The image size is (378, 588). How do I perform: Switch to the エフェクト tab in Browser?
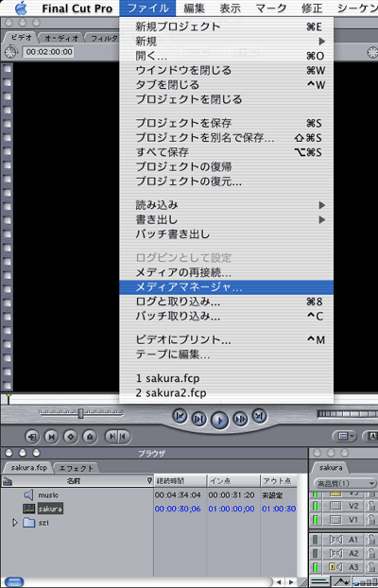pyautogui.click(x=77, y=468)
